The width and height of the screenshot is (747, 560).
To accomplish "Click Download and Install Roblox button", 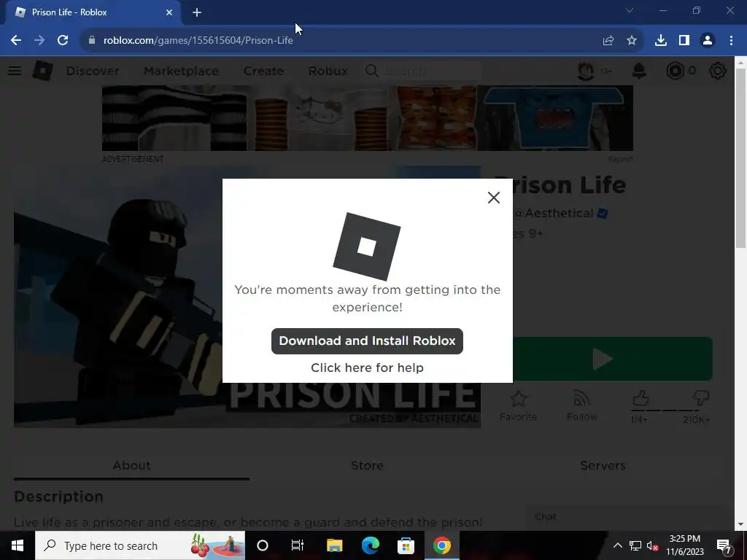I will coord(367,341).
